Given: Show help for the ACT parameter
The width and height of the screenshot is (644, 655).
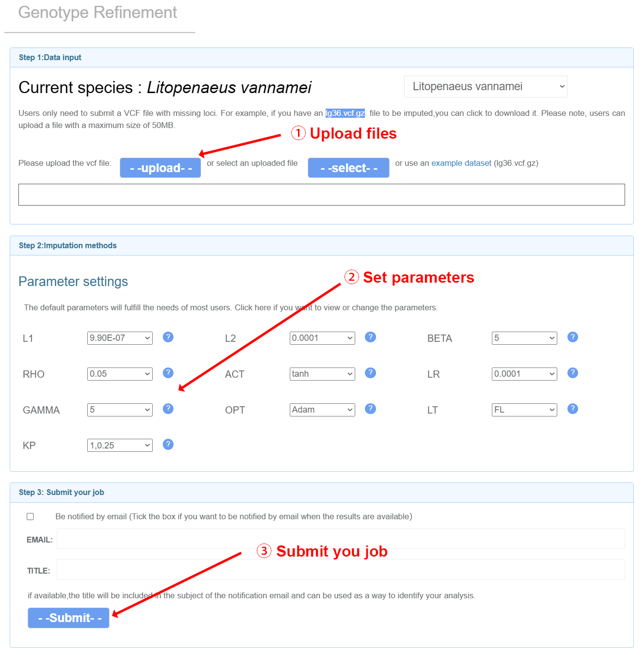Looking at the screenshot, I should (x=370, y=373).
